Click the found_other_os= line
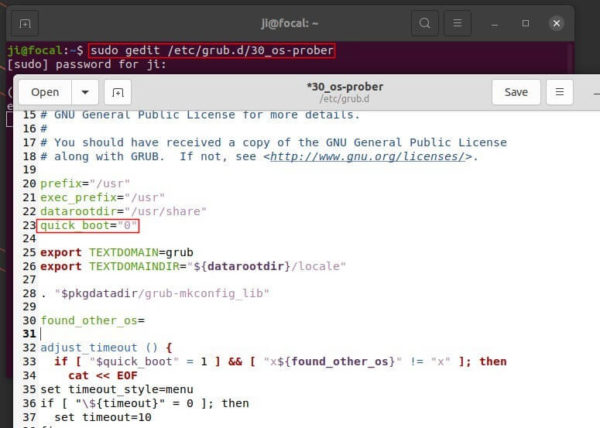 (92, 321)
